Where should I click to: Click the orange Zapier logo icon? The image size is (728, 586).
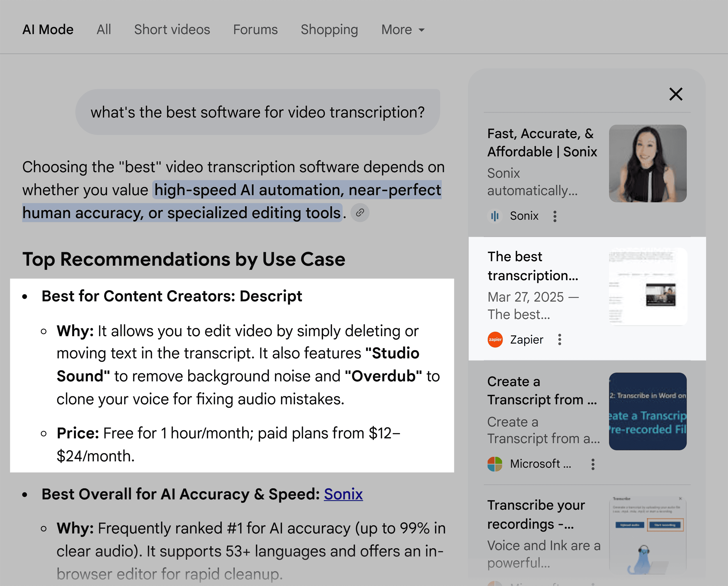coord(495,340)
